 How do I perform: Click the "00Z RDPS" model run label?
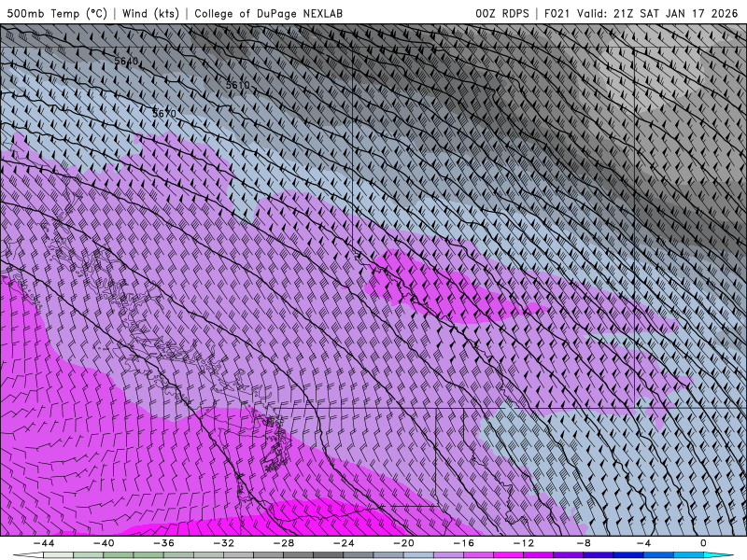click(502, 13)
